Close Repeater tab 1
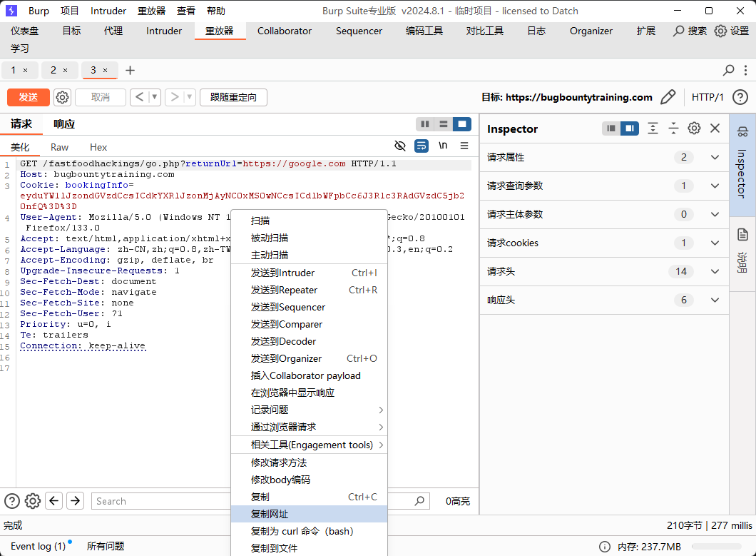The image size is (756, 556). (x=26, y=71)
